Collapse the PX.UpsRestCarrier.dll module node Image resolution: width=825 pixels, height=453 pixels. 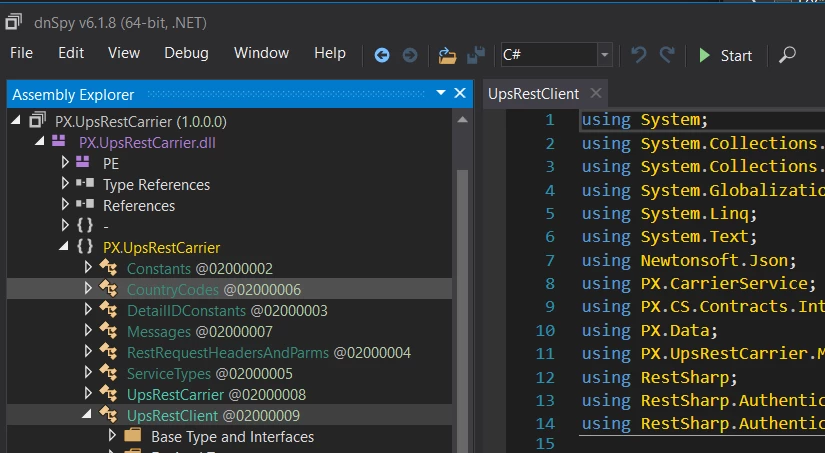[39, 141]
